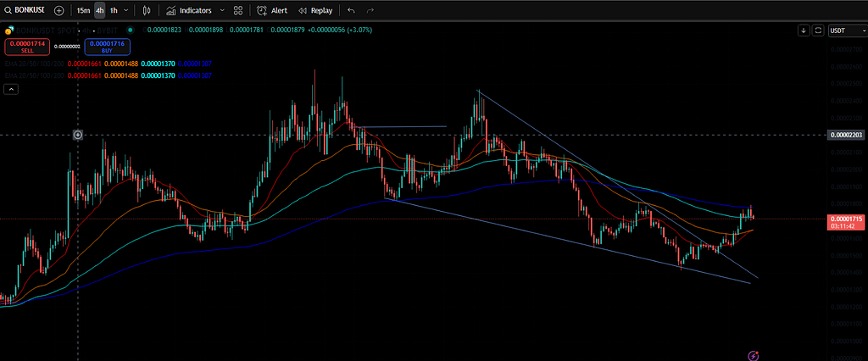Click the +0.00000056 (+3.07%) change value

tap(340, 30)
